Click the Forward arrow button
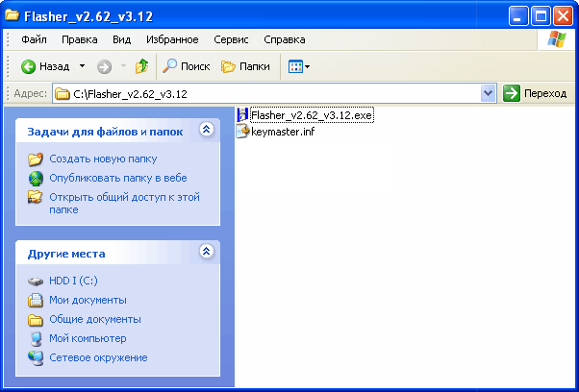Image resolution: width=579 pixels, height=392 pixels. [105, 66]
